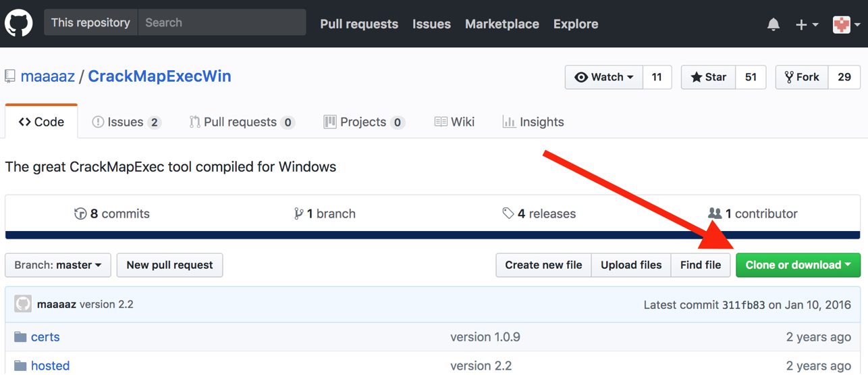Click the dark language stats bar
868x375 pixels.
(433, 235)
